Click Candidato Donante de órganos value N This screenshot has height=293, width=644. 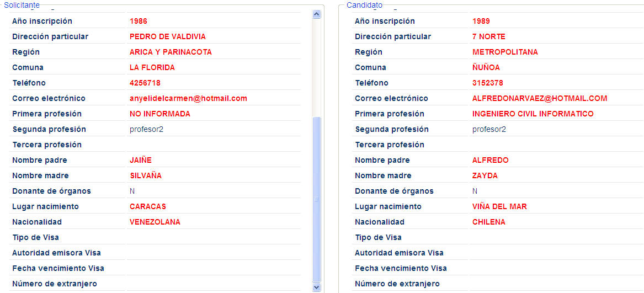tap(475, 191)
